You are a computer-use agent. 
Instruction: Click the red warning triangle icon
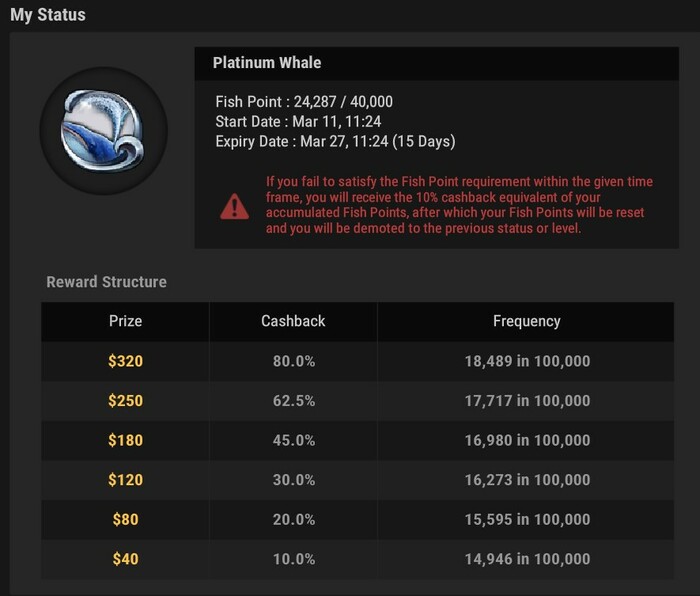point(234,206)
